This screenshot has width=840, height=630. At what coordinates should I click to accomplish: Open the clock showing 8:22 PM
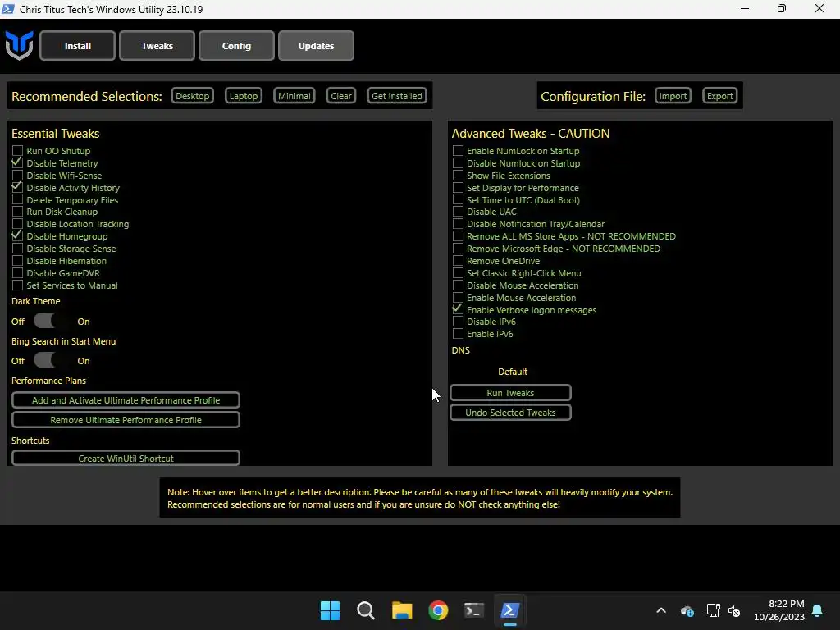click(x=779, y=610)
